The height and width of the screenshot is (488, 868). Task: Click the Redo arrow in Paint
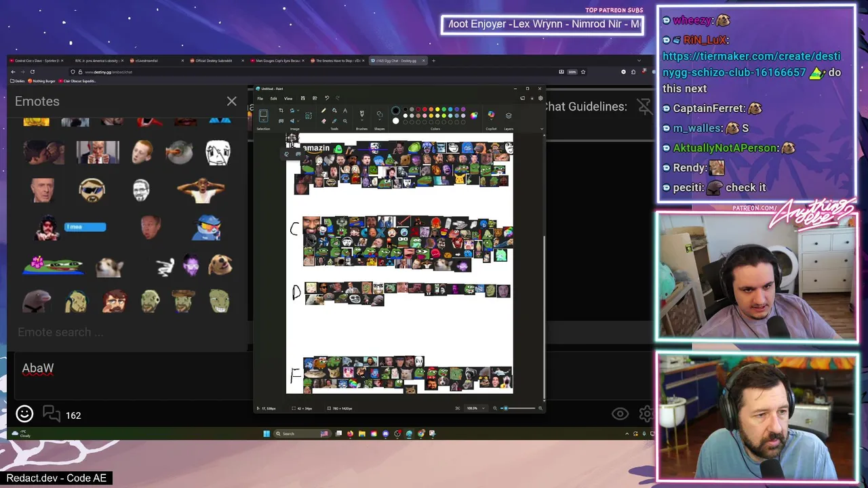(x=338, y=98)
